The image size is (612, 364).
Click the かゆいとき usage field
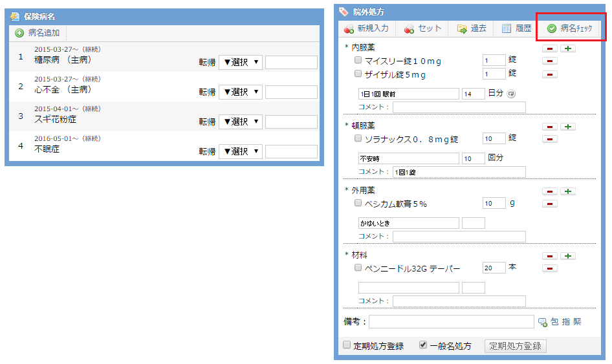409,223
